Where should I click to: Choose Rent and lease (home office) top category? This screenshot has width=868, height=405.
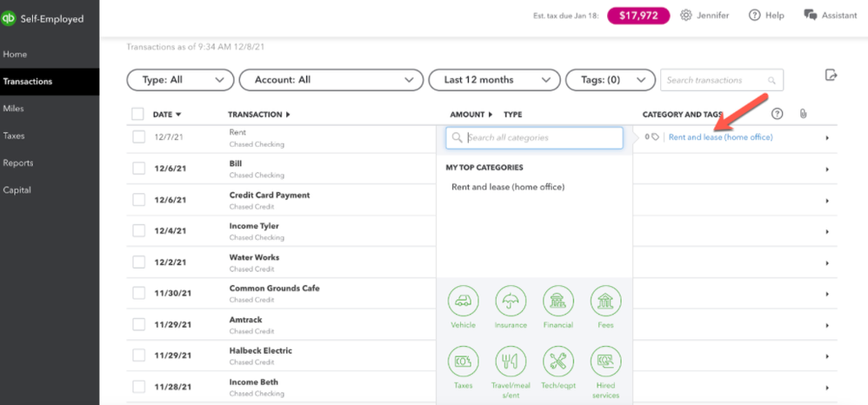[x=508, y=187]
